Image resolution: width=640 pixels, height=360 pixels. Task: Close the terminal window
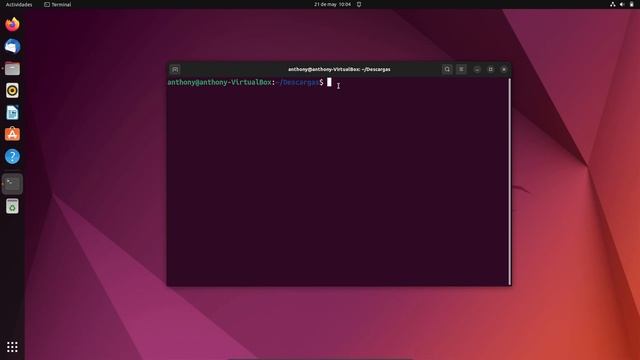click(x=504, y=69)
